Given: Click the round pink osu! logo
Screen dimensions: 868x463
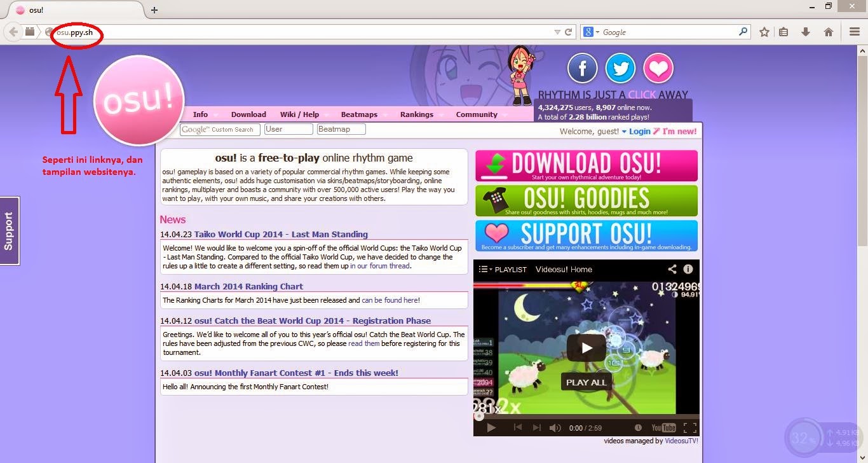Looking at the screenshot, I should [139, 100].
